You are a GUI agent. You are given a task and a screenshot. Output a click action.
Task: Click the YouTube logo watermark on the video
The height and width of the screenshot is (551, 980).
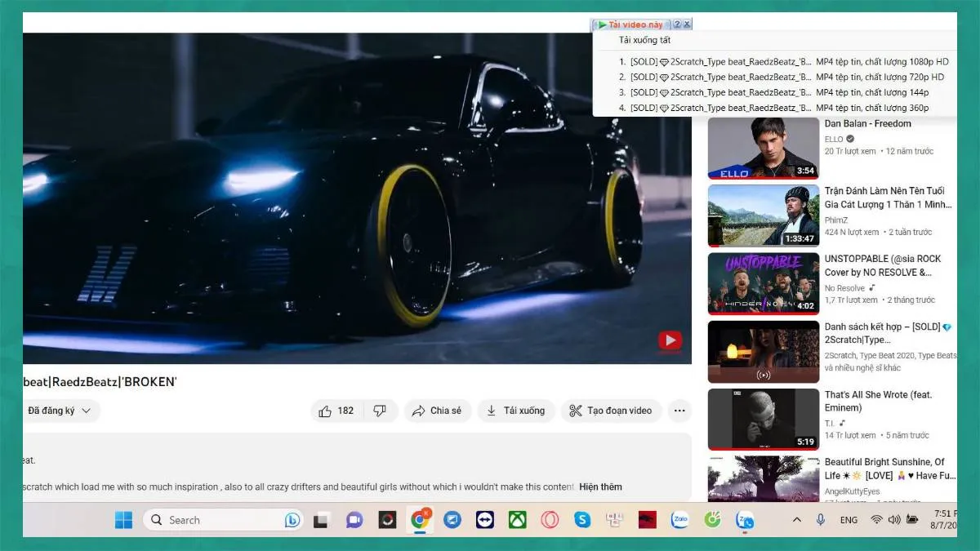(x=670, y=341)
